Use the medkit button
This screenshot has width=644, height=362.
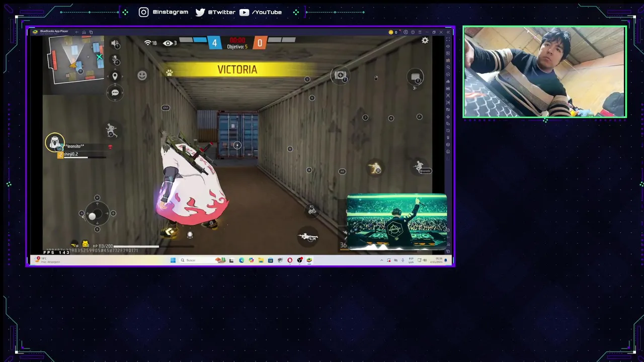pyautogui.click(x=341, y=75)
